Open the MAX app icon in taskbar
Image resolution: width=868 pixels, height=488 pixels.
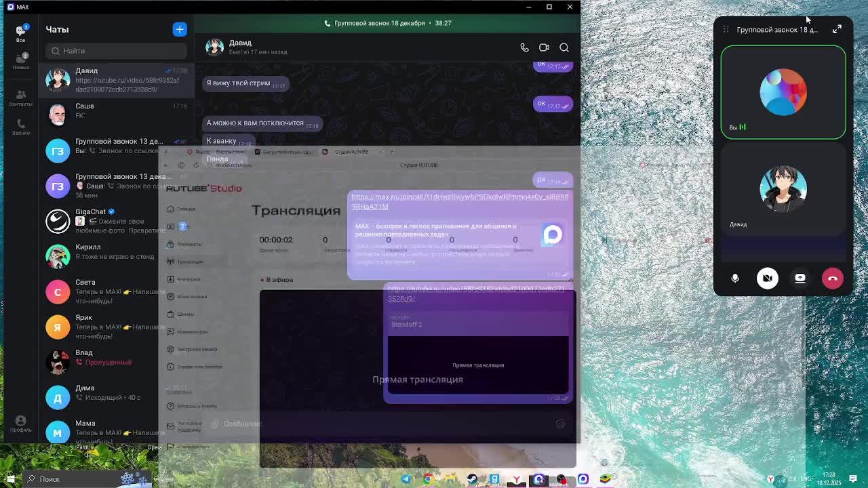[x=583, y=479]
